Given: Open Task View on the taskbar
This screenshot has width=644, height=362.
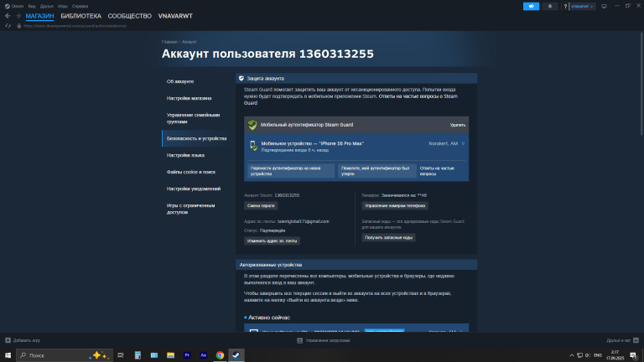Looking at the screenshot, I should [x=121, y=355].
